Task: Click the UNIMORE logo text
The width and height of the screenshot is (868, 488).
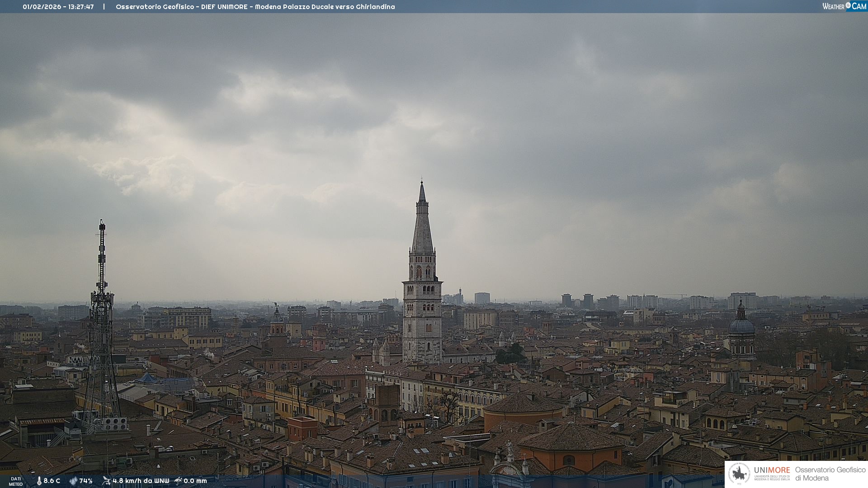Action: click(772, 470)
